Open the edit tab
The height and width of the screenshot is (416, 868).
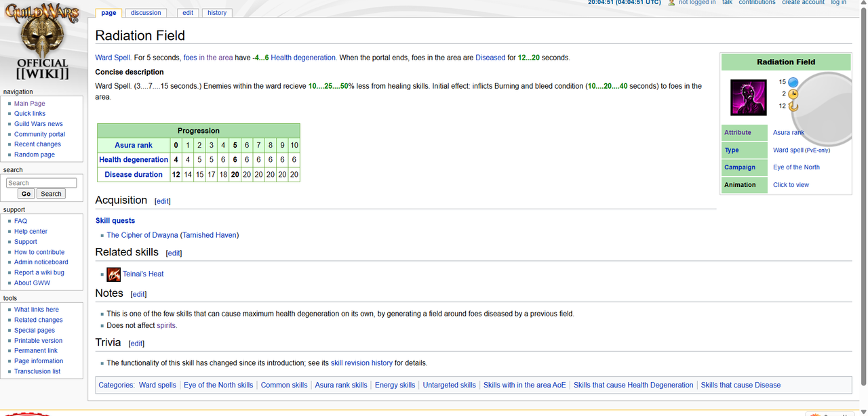188,13
